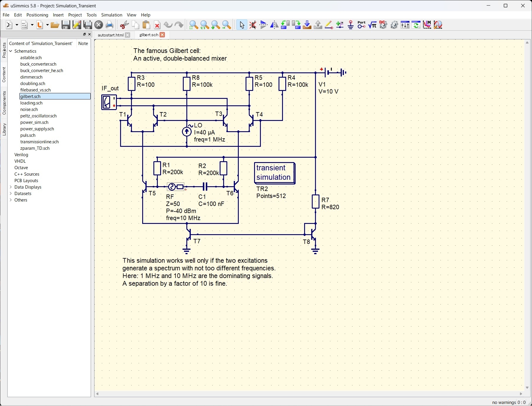Viewport: 532px width, 406px height.
Task: Close the gilbert.sch document tab
Action: (162, 35)
